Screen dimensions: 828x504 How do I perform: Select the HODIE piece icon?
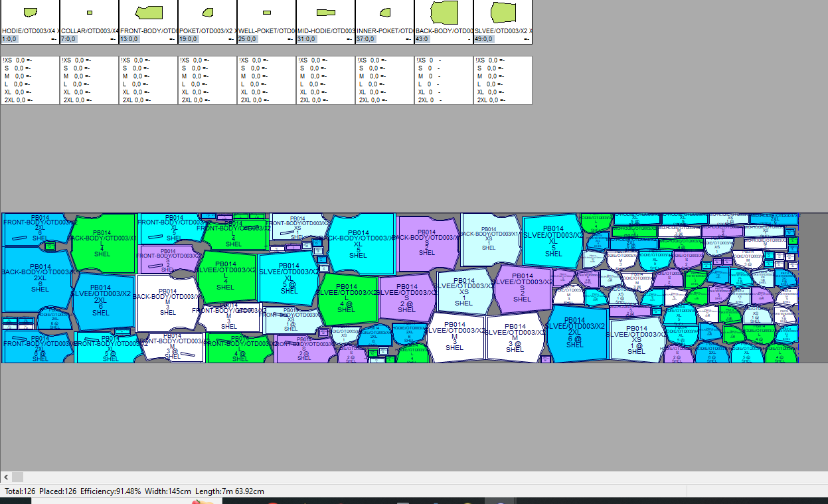30,13
